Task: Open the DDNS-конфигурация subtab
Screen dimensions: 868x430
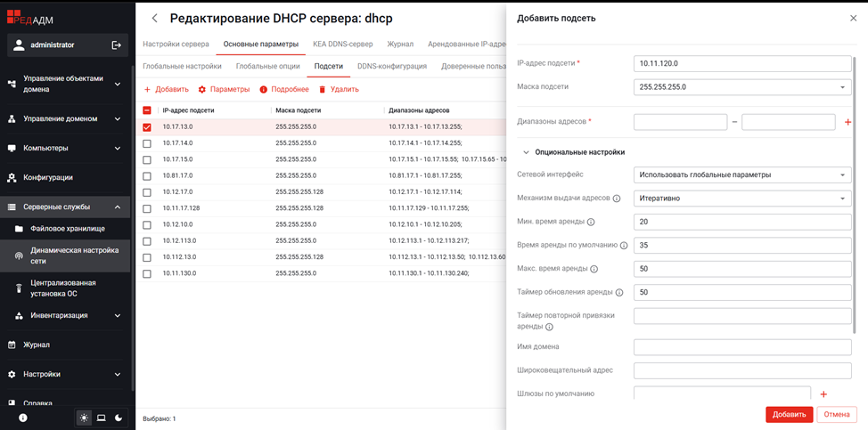Action: pyautogui.click(x=392, y=66)
